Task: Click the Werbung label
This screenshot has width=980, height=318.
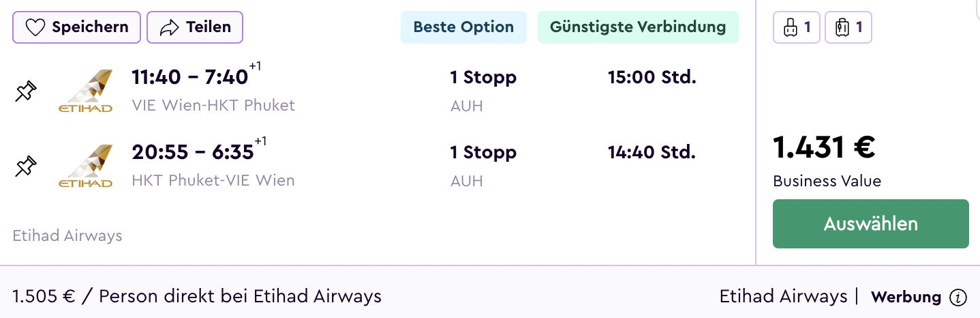Action: click(x=906, y=298)
